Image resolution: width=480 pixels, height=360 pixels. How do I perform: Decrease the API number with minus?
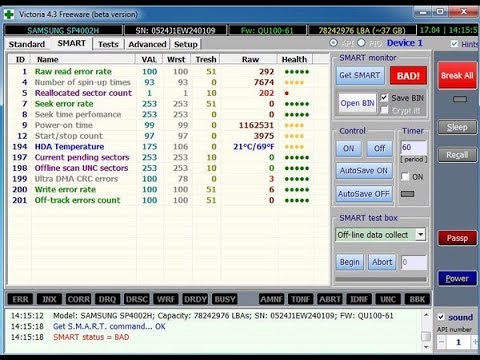coord(441,342)
